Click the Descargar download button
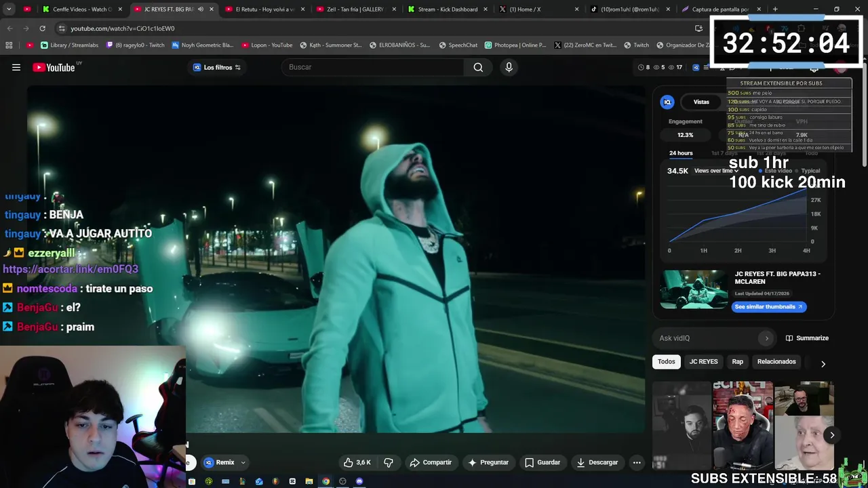Image resolution: width=868 pixels, height=488 pixels. 597,462
